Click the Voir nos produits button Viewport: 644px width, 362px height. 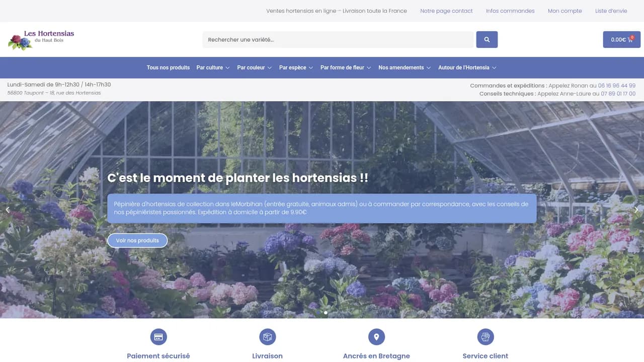[137, 240]
